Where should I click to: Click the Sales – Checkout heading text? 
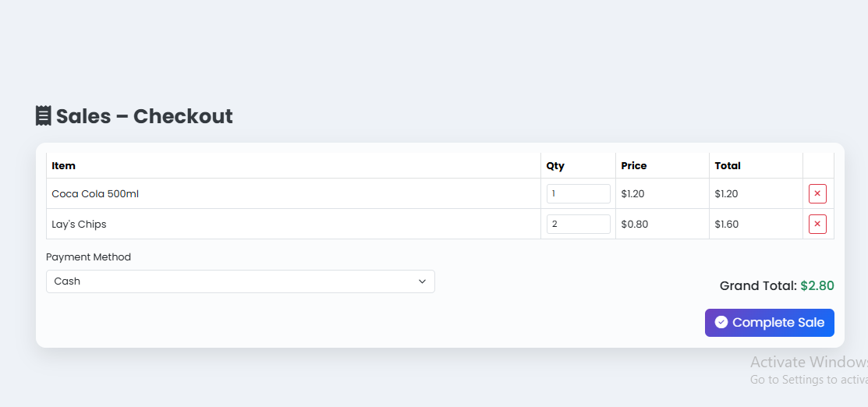pos(144,116)
